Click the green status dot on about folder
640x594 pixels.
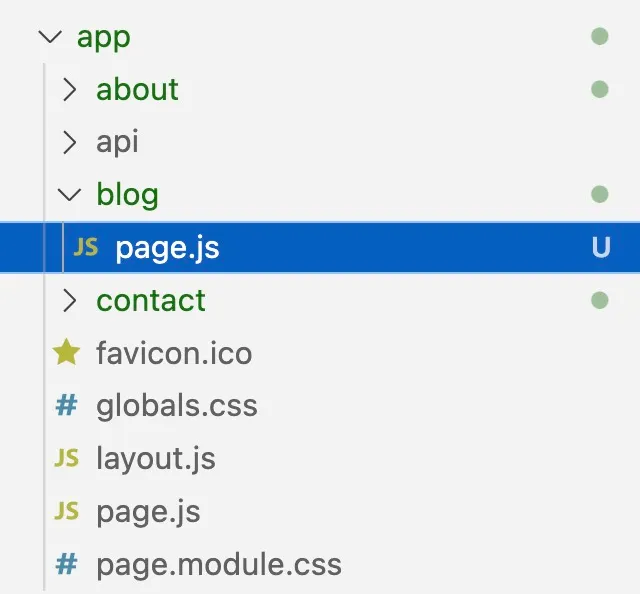(x=600, y=89)
